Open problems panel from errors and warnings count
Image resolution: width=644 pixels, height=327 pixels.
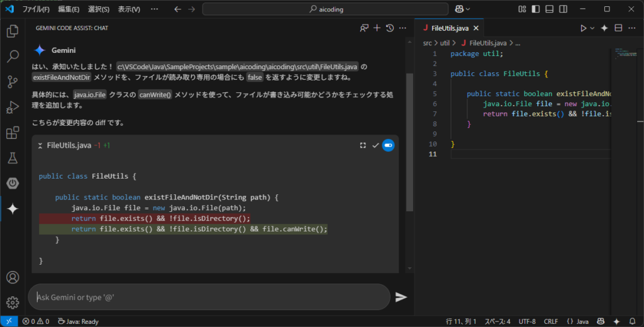click(36, 321)
